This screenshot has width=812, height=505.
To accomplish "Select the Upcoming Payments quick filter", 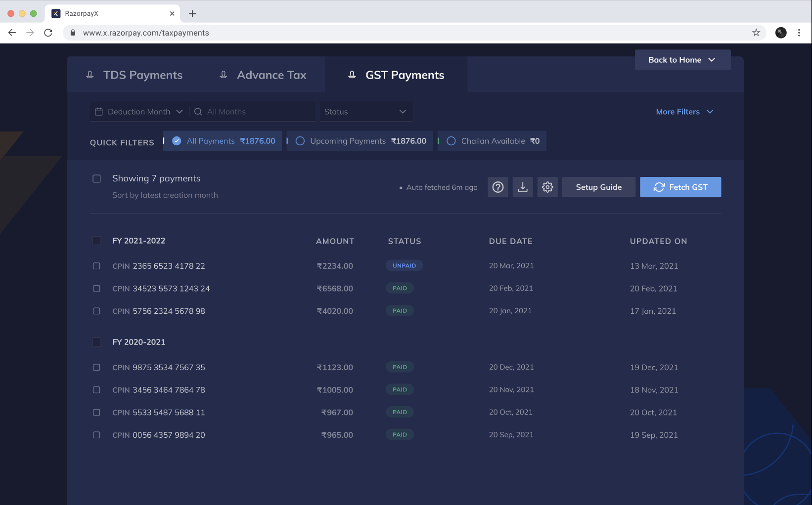I will coord(361,141).
